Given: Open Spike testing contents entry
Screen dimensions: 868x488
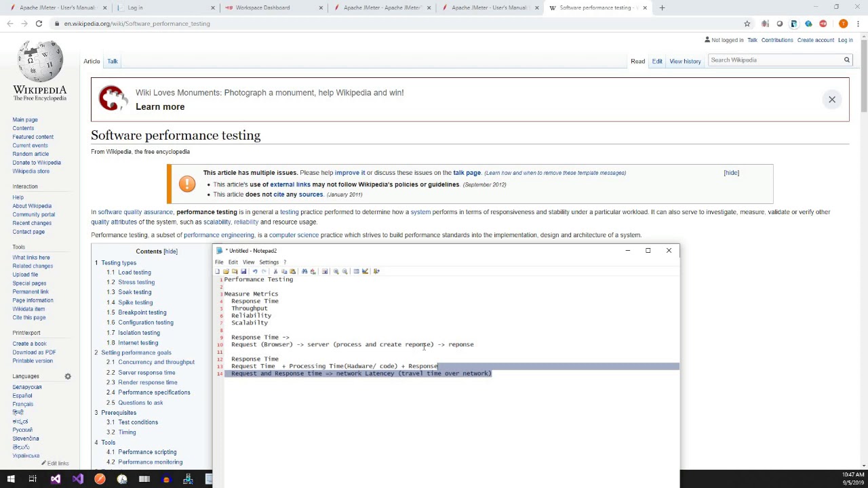Looking at the screenshot, I should click(x=136, y=303).
